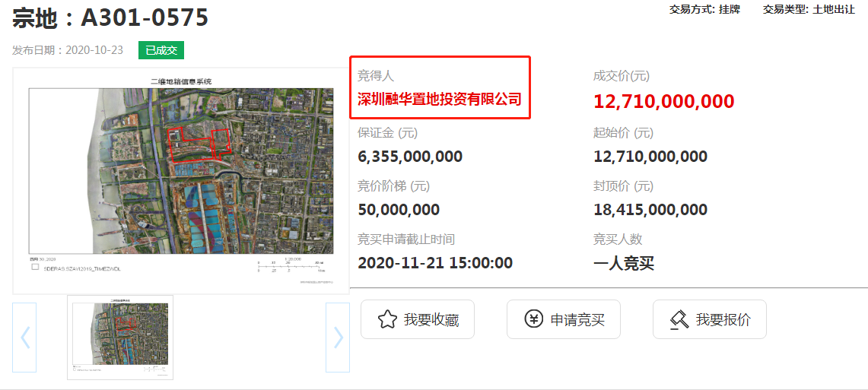The image size is (868, 390).
Task: Go to next thumbnail with right arrow
Action: (338, 338)
